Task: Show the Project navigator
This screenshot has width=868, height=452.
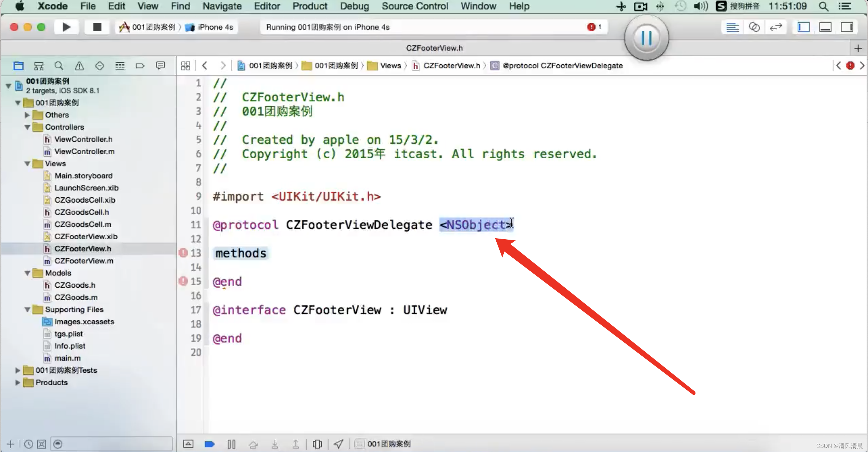Action: (18, 66)
